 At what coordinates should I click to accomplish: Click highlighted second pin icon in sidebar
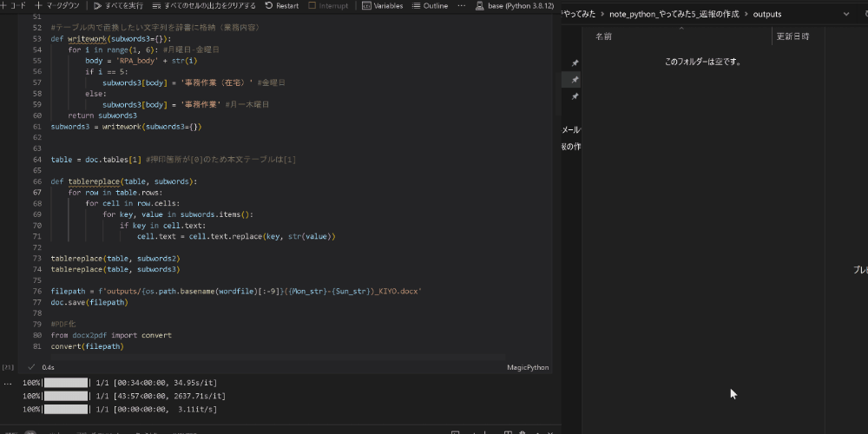click(575, 80)
